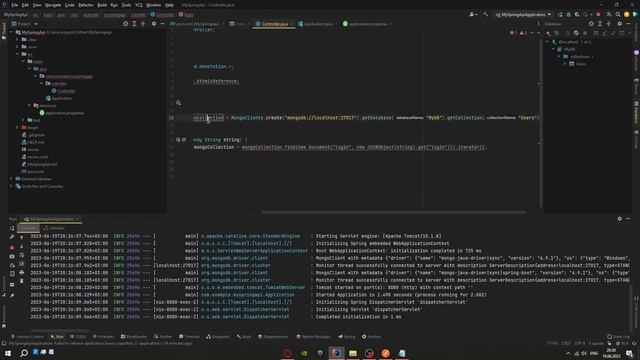Open the Problems tool window

[x=103, y=337]
